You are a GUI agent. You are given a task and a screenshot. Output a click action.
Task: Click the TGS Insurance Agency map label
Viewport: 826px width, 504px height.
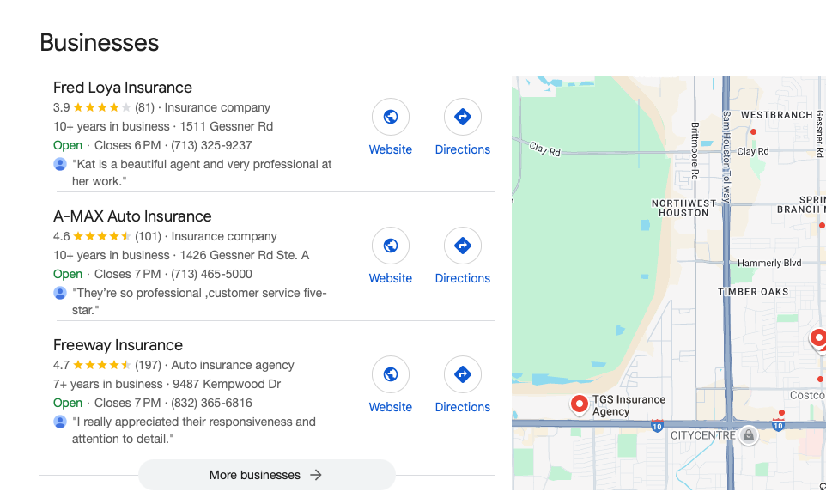(629, 405)
